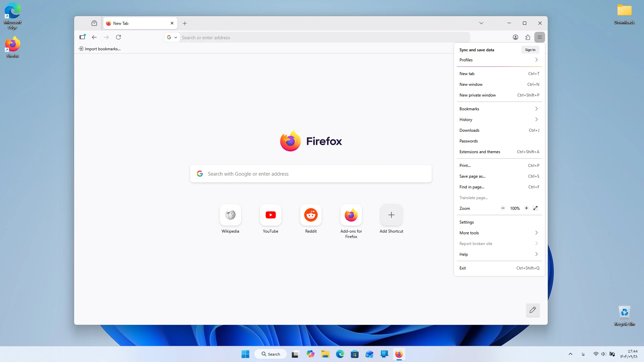Click the full screen zoom icon
The width and height of the screenshot is (644, 362).
[536, 208]
